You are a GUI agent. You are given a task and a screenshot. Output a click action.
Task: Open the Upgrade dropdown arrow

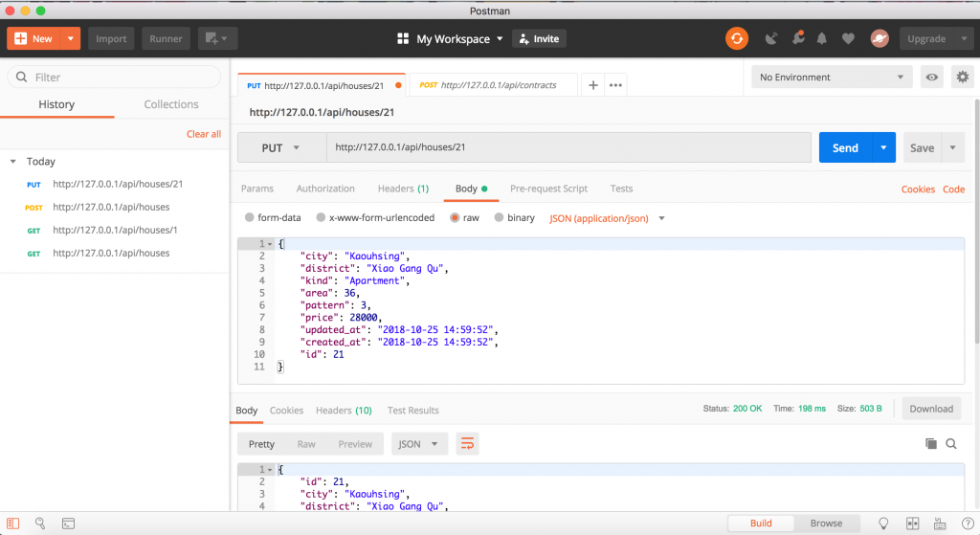pyautogui.click(x=964, y=38)
